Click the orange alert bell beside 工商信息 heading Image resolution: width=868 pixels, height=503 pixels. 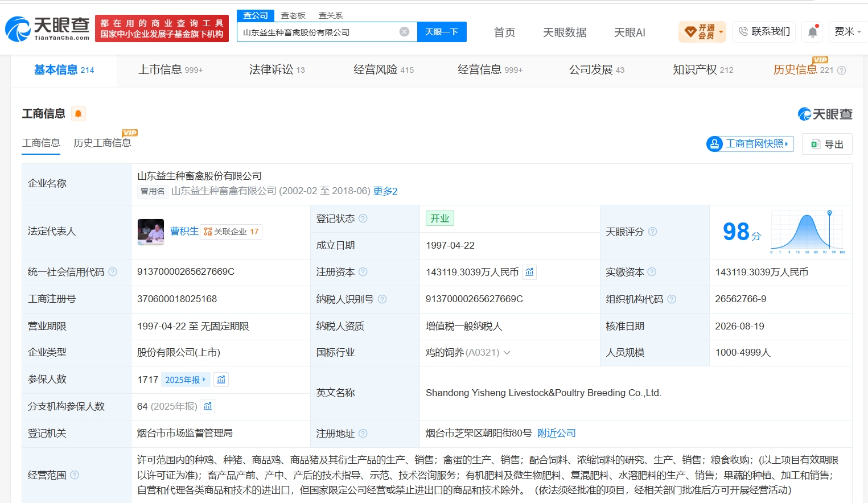click(x=79, y=114)
